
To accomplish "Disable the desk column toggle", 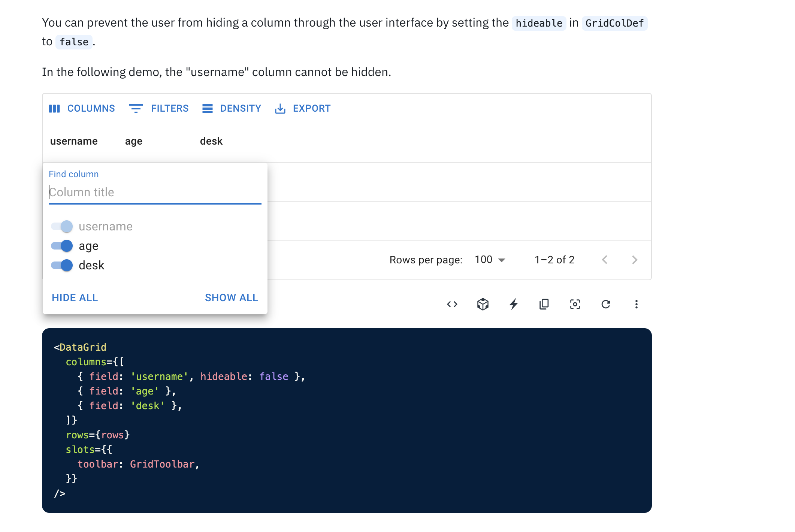I will pyautogui.click(x=62, y=265).
